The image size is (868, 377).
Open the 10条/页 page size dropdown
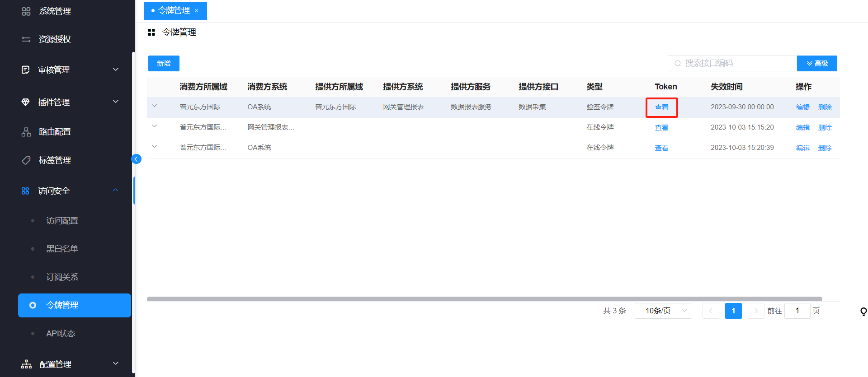(x=663, y=311)
